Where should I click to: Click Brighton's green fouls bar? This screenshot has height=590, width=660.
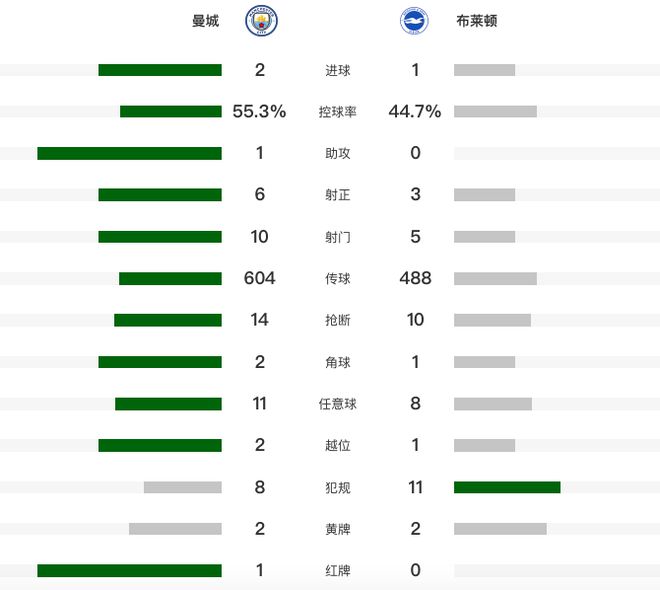(x=507, y=487)
